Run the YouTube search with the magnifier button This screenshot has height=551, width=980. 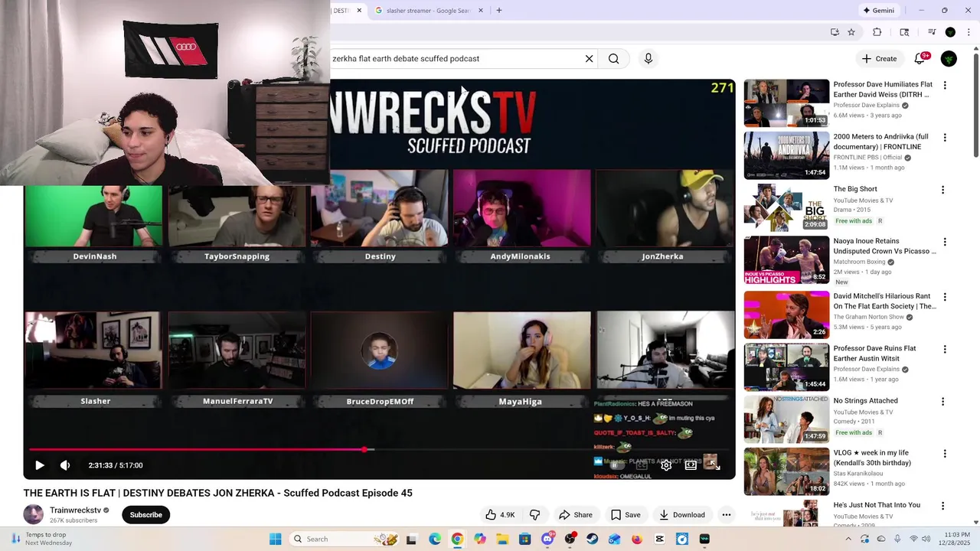[x=613, y=58]
